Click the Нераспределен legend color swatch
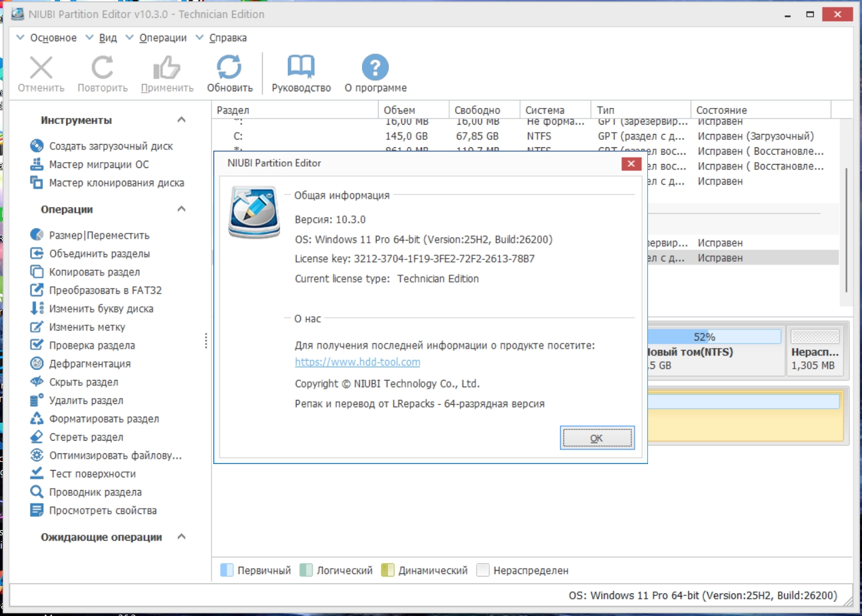862x616 pixels. point(483,571)
